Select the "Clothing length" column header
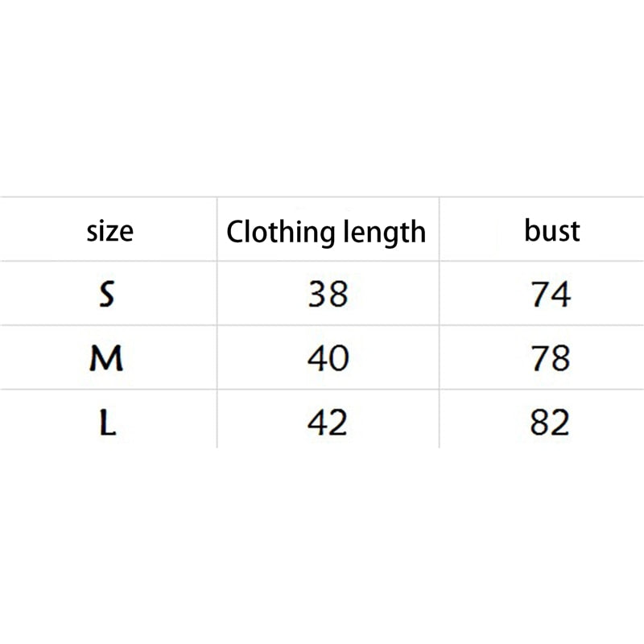The width and height of the screenshot is (644, 644). coord(325,232)
